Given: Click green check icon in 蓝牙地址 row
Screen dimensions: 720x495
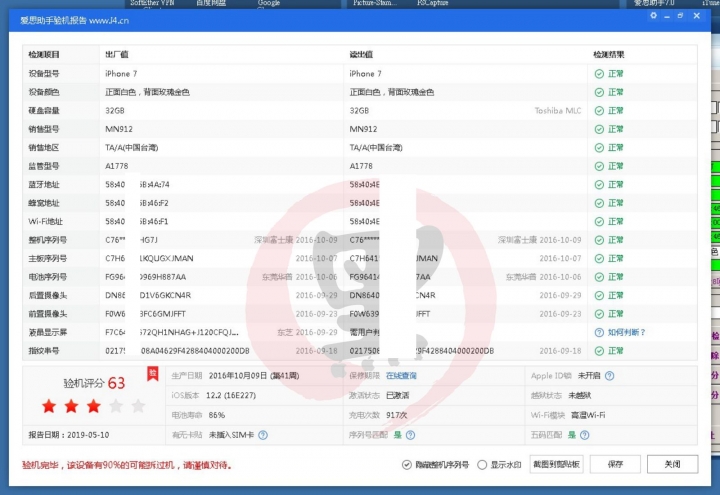Looking at the screenshot, I should click(x=599, y=185).
